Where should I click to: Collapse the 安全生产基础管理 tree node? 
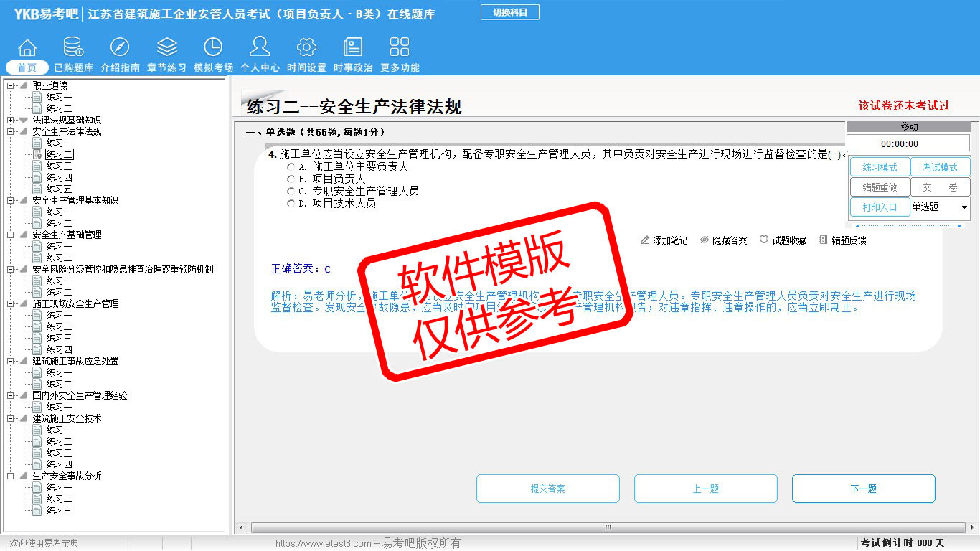[10, 235]
